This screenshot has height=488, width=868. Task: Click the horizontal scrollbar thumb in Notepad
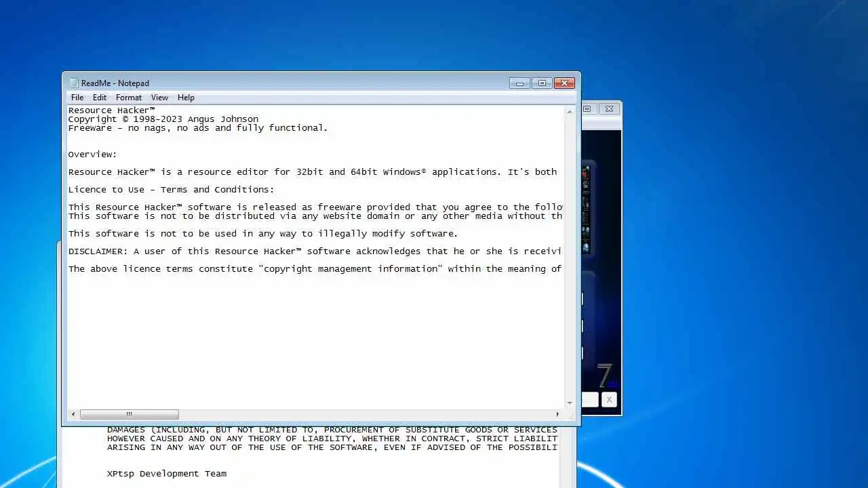coord(129,414)
